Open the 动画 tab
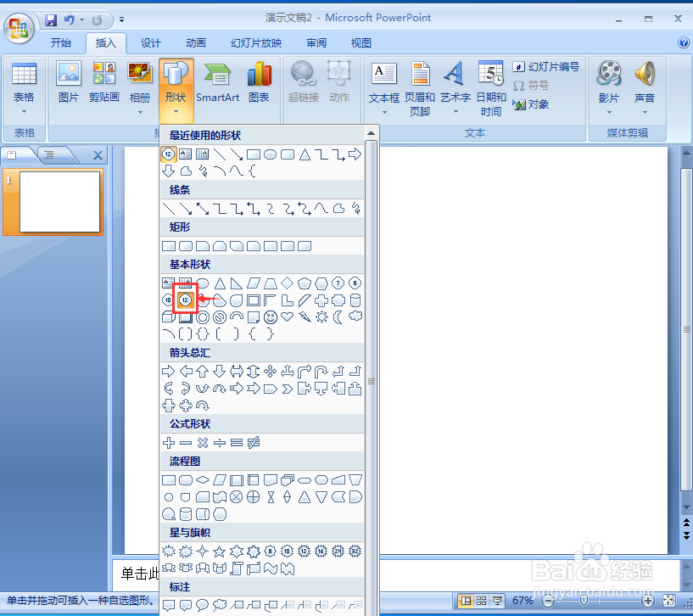 coord(196,43)
